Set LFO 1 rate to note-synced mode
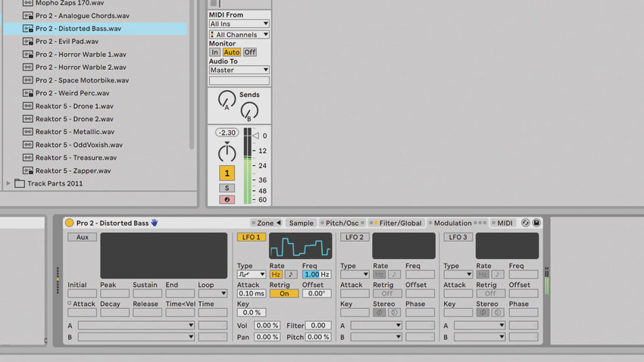The height and width of the screenshot is (362, 644). pos(291,275)
